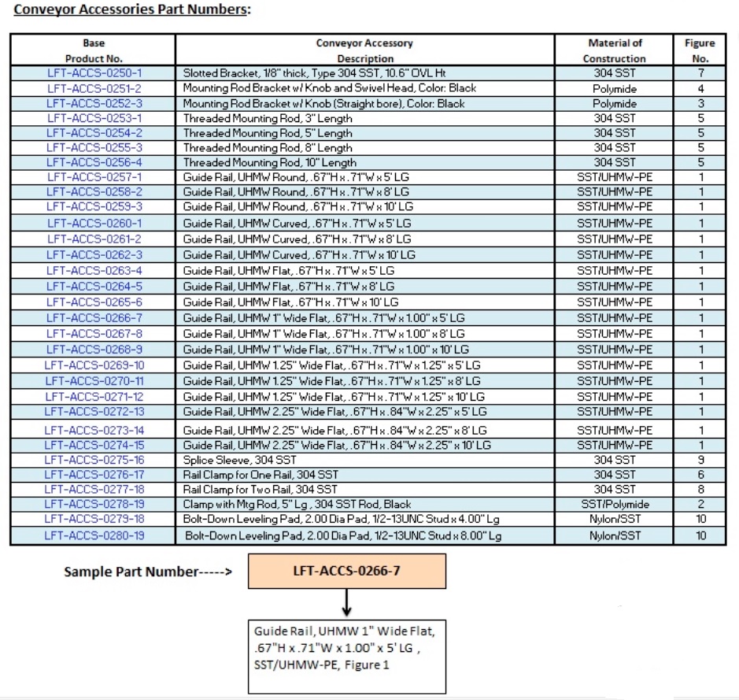The width and height of the screenshot is (739, 700).
Task: Select the Rail Clamp for Two Rail description
Action: pyautogui.click(x=260, y=490)
